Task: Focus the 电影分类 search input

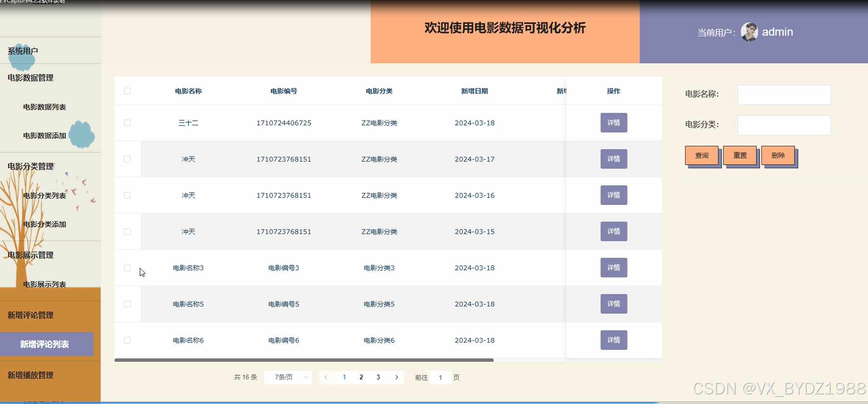Action: tap(784, 125)
